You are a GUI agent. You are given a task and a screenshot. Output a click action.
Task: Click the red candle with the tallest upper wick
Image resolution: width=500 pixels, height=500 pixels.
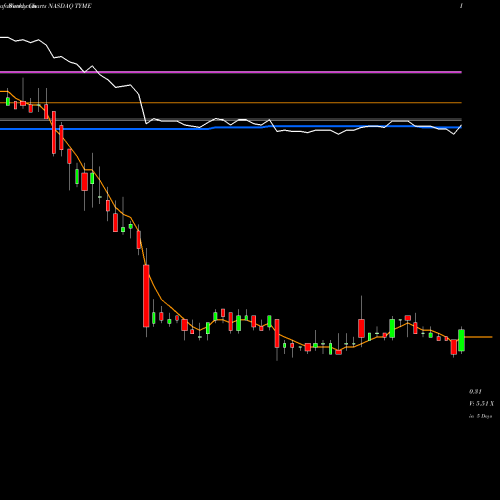[x=361, y=329]
